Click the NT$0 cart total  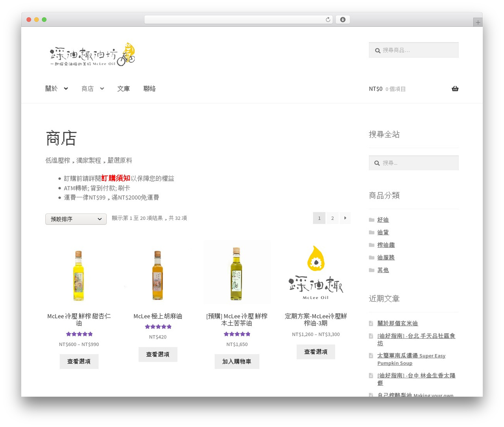376,89
